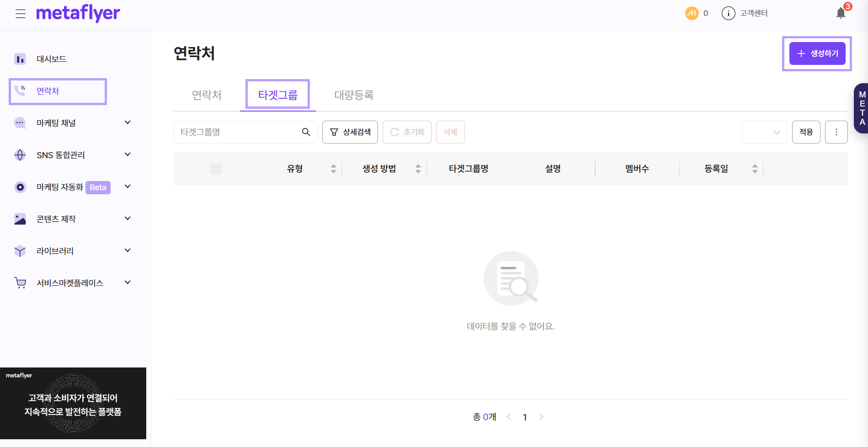
Task: Open the hamburger menu icon
Action: pyautogui.click(x=20, y=14)
